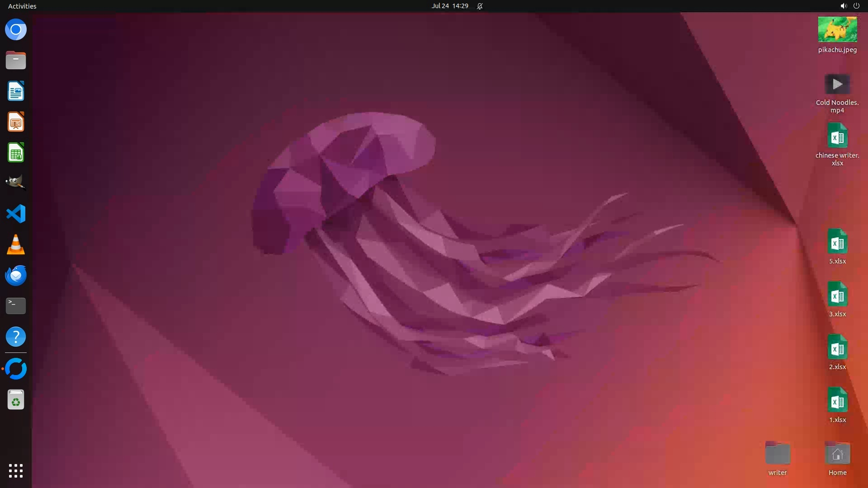The image size is (868, 488).
Task: Open the Help question mark icon
Action: tap(16, 337)
